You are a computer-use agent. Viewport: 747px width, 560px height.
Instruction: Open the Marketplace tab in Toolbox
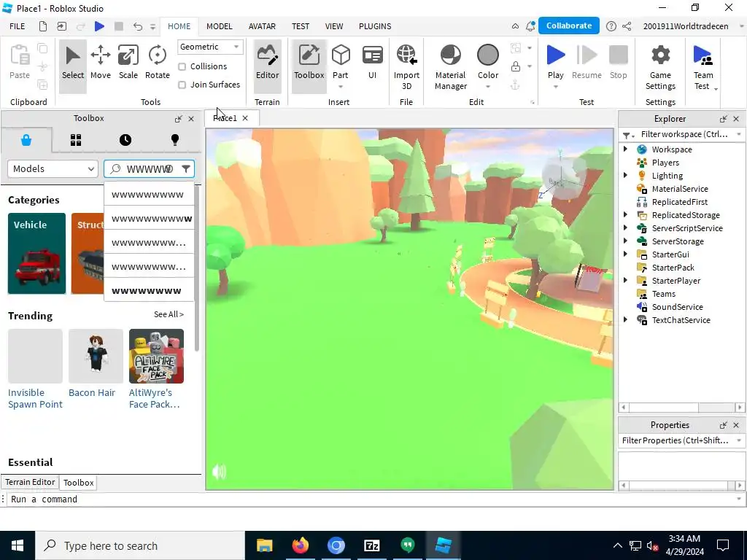26,140
